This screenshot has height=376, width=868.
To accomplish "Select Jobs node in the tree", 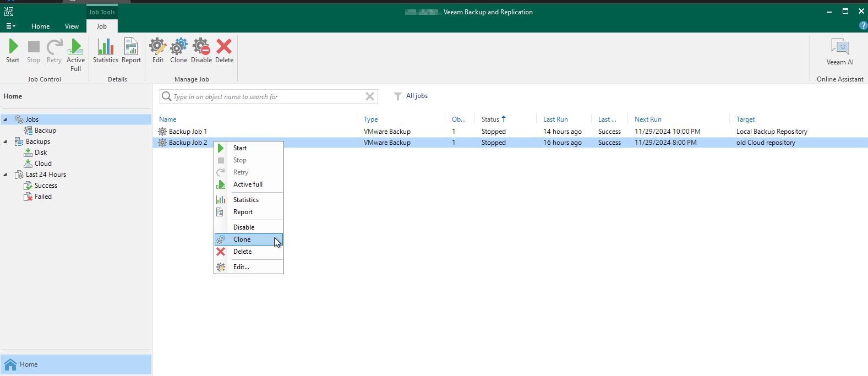I will [x=32, y=119].
